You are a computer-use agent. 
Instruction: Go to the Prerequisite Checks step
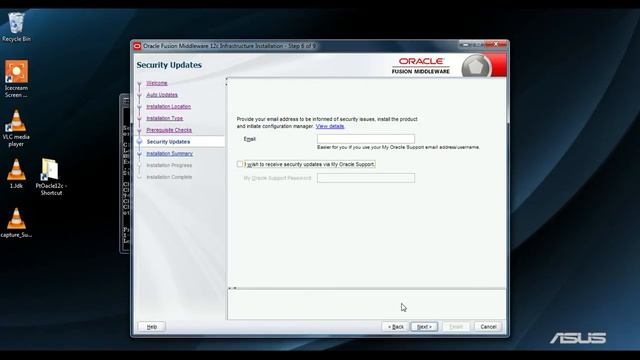[169, 130]
